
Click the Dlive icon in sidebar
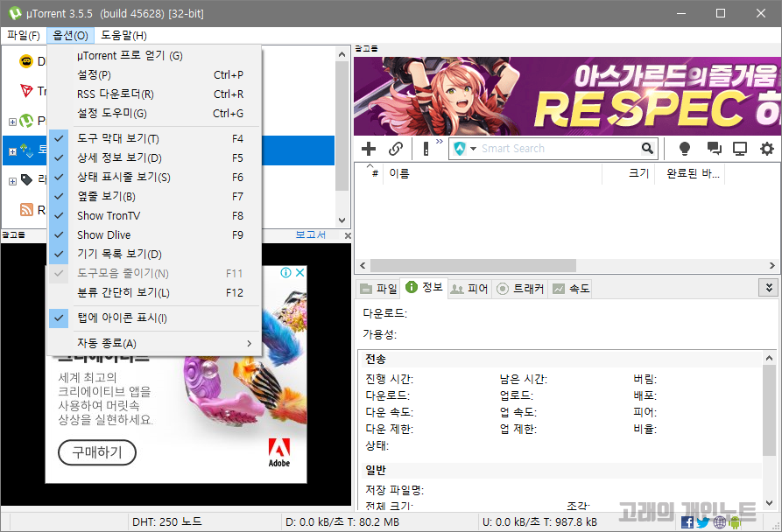[26, 61]
